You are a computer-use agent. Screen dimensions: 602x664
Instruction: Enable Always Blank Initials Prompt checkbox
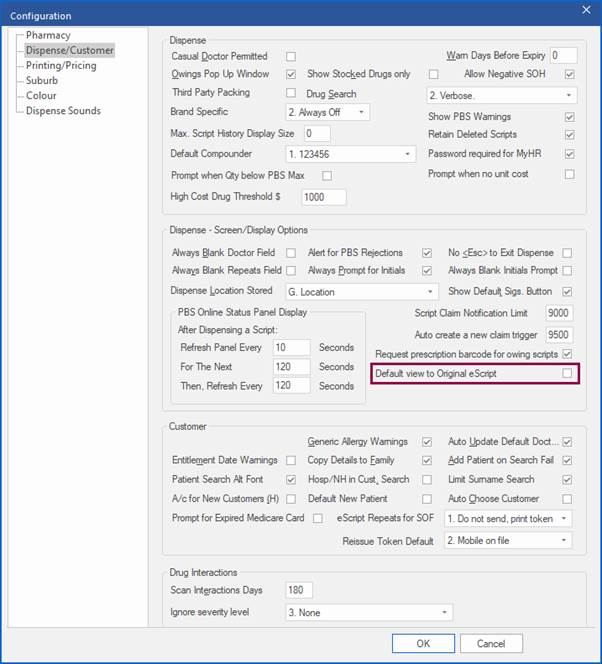point(567,270)
